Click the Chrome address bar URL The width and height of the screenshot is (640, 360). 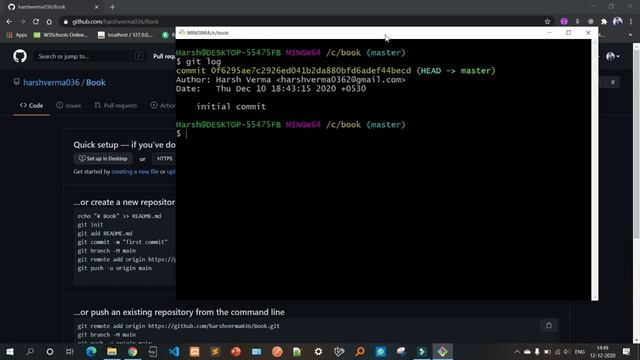click(x=116, y=22)
